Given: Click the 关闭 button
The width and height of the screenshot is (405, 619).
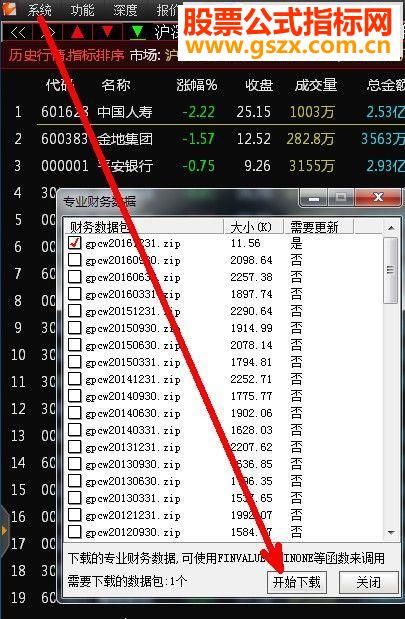Looking at the screenshot, I should 369,582.
